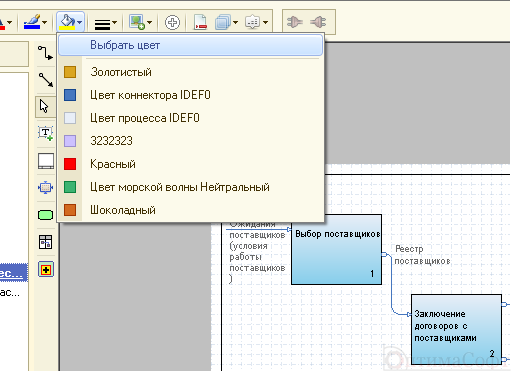The image size is (511, 372).
Task: Select the add text tool
Action: (x=45, y=133)
